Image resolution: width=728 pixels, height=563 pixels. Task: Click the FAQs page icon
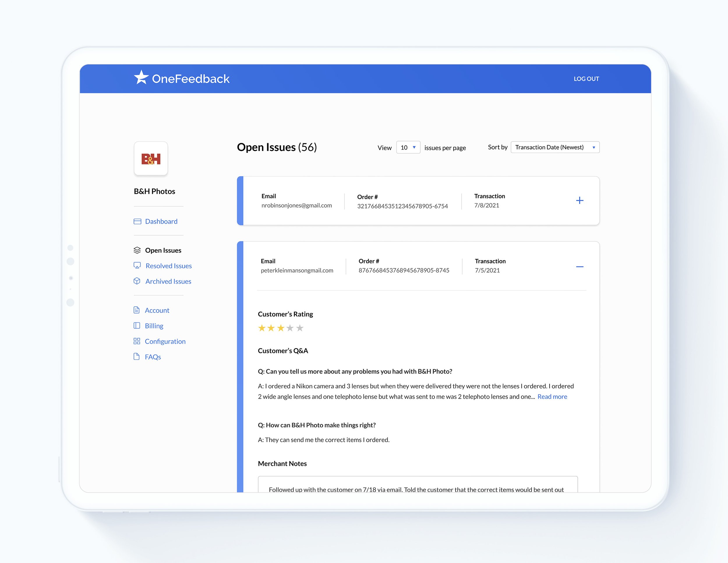(136, 357)
